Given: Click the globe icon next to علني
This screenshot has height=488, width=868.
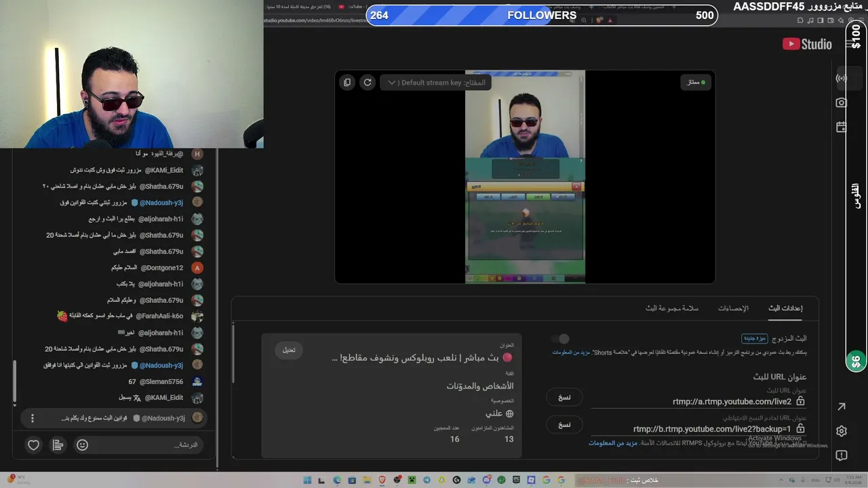Looking at the screenshot, I should 509,413.
